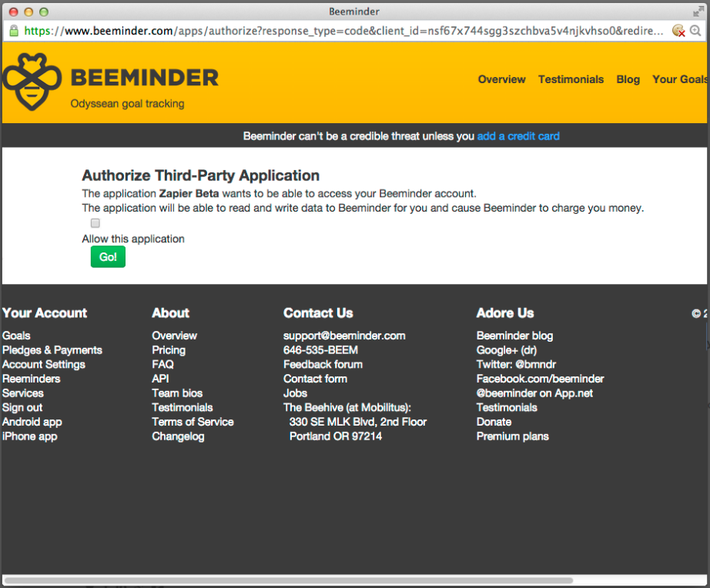
Task: Open Donate footer link
Action: (494, 422)
